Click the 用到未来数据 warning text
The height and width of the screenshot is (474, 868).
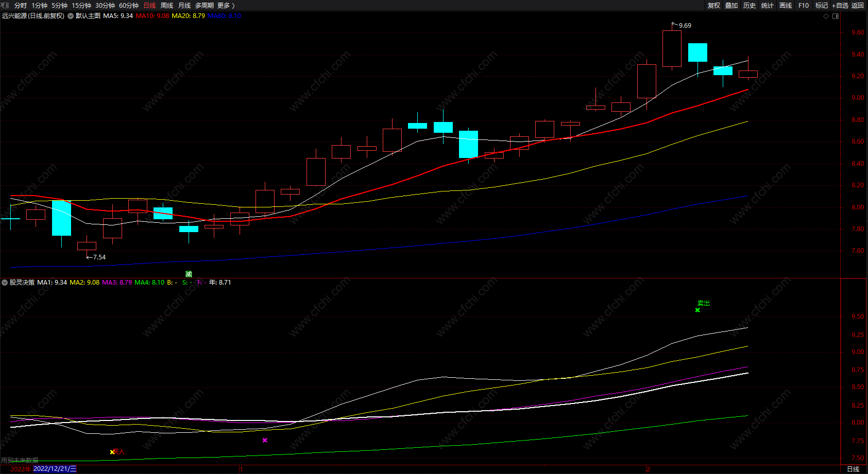[20, 461]
